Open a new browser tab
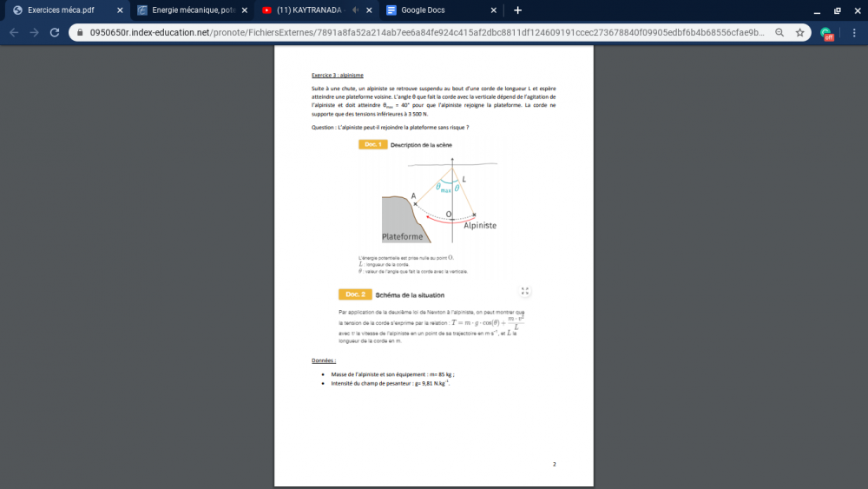The height and width of the screenshot is (489, 868). click(x=517, y=10)
